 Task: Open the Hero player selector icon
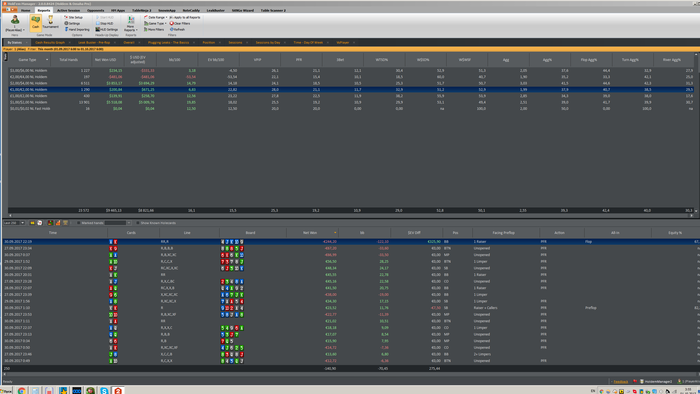(15, 20)
